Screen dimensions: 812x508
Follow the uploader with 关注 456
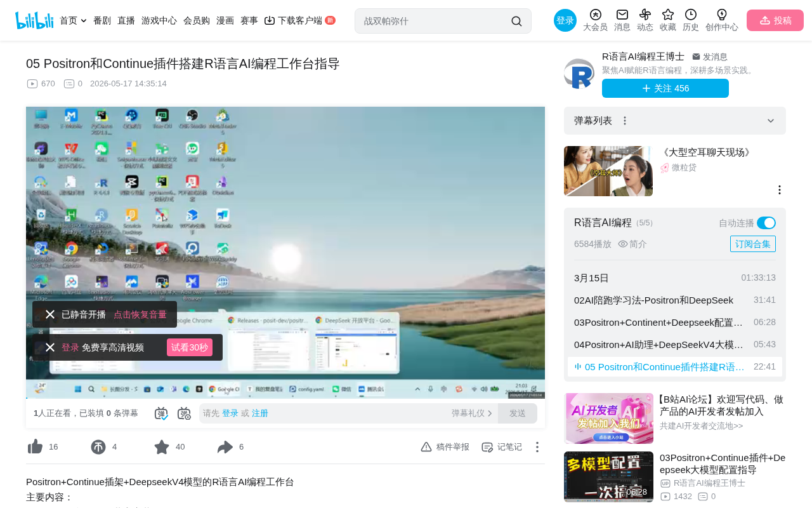point(665,88)
